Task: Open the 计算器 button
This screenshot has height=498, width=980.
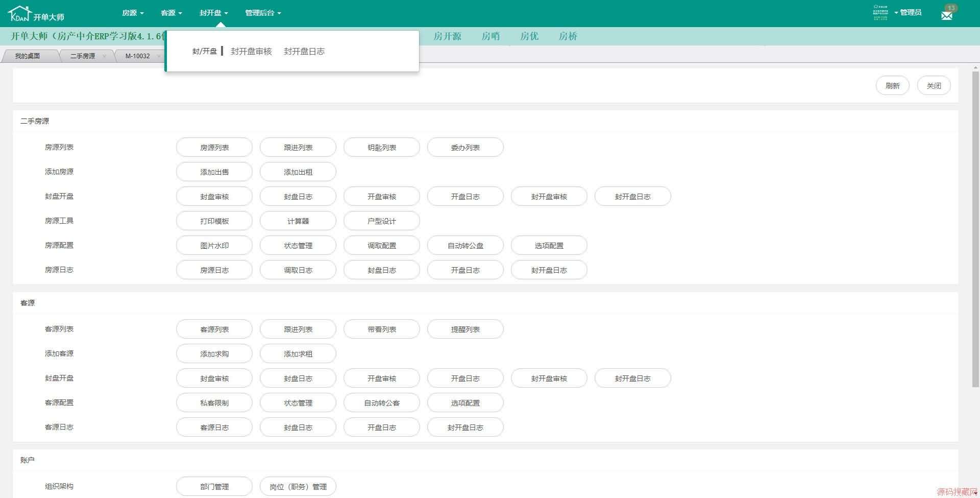Action: click(298, 221)
